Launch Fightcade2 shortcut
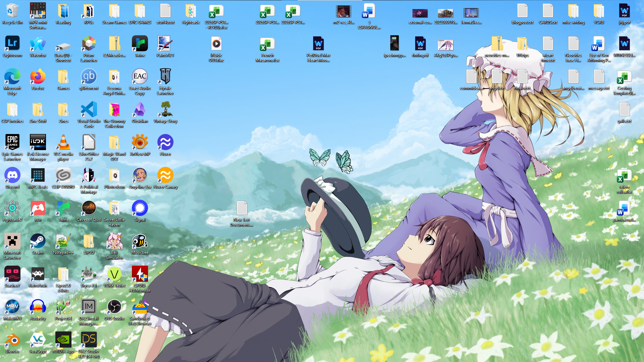 pos(12,212)
